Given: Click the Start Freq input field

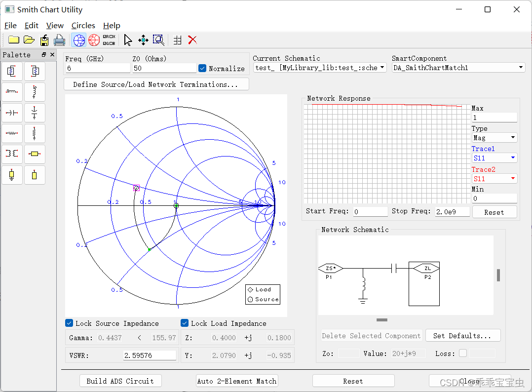Looking at the screenshot, I should click(370, 211).
